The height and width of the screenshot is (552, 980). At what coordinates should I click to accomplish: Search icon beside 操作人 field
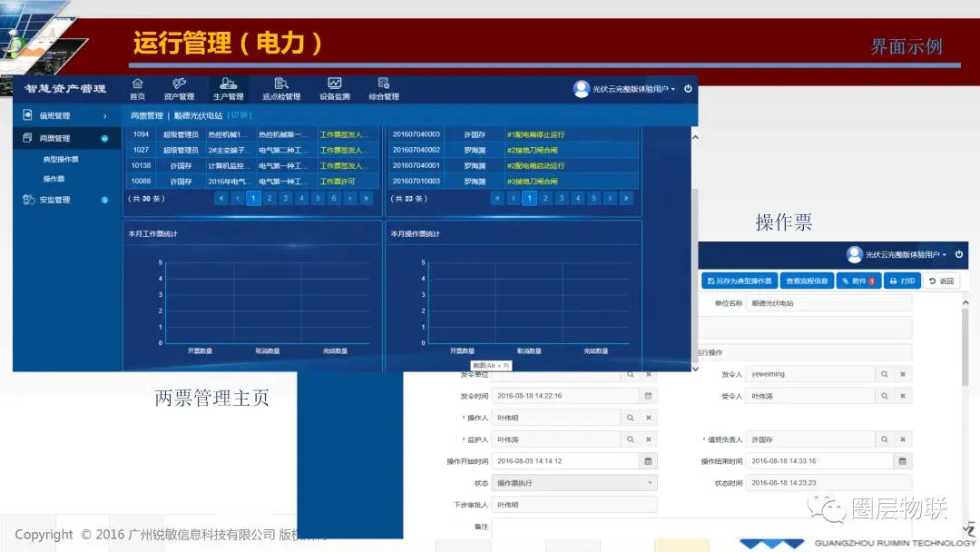pyautogui.click(x=630, y=418)
